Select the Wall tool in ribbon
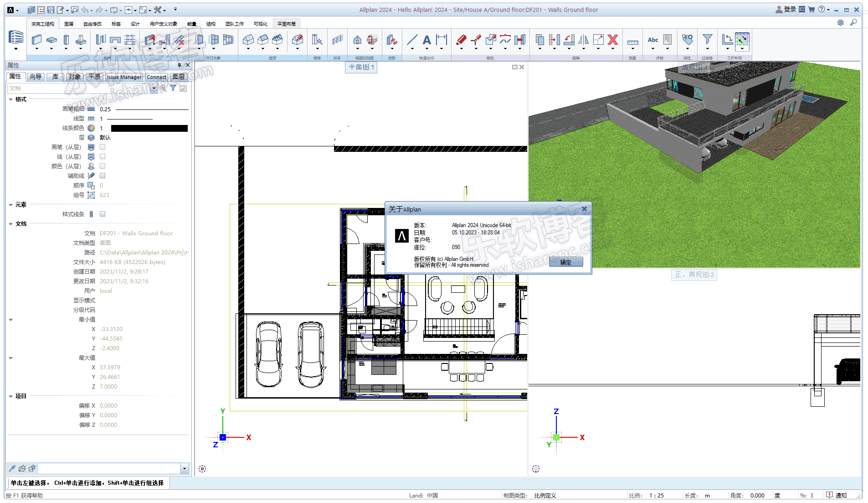 [37, 40]
